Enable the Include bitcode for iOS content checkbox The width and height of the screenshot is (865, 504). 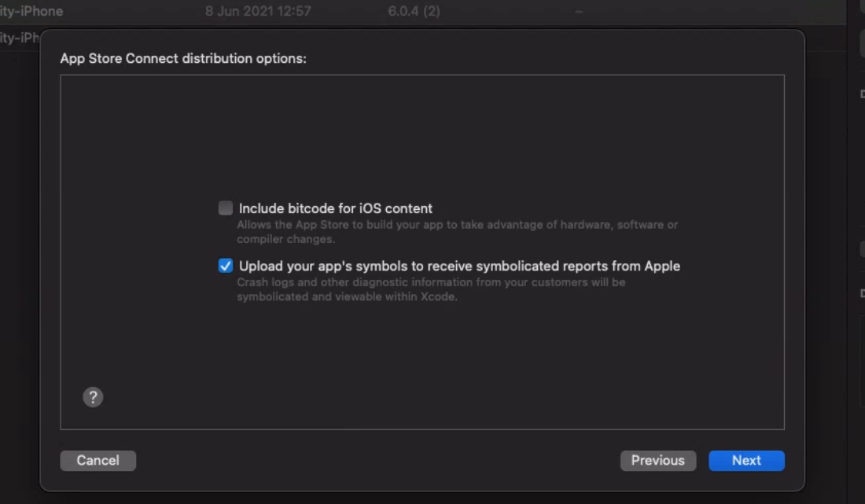click(x=226, y=208)
